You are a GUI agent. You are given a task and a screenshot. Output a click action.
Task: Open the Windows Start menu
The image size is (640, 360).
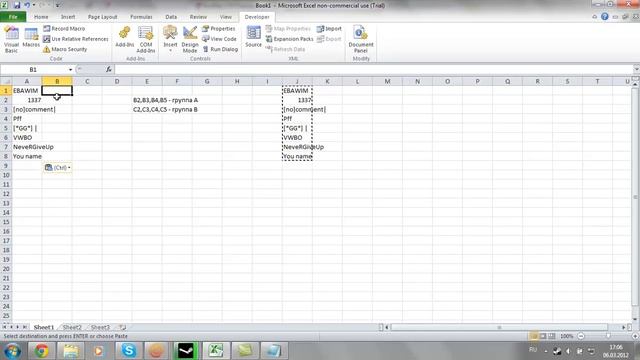tap(13, 351)
